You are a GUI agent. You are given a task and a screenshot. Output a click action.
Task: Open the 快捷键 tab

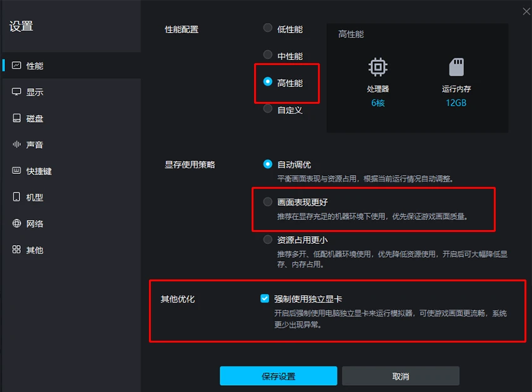pyautogui.click(x=71, y=171)
